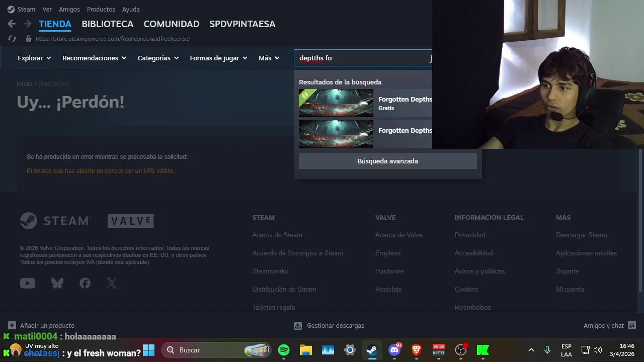The width and height of the screenshot is (644, 362).
Task: Open X icon in footer
Action: click(x=112, y=284)
